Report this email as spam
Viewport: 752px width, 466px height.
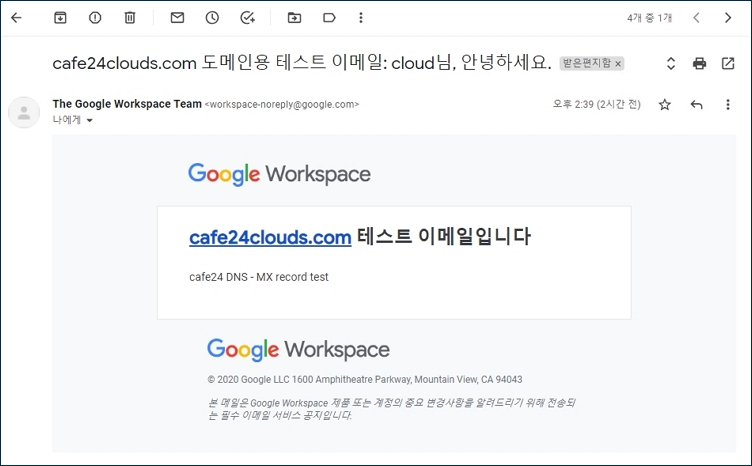[95, 17]
